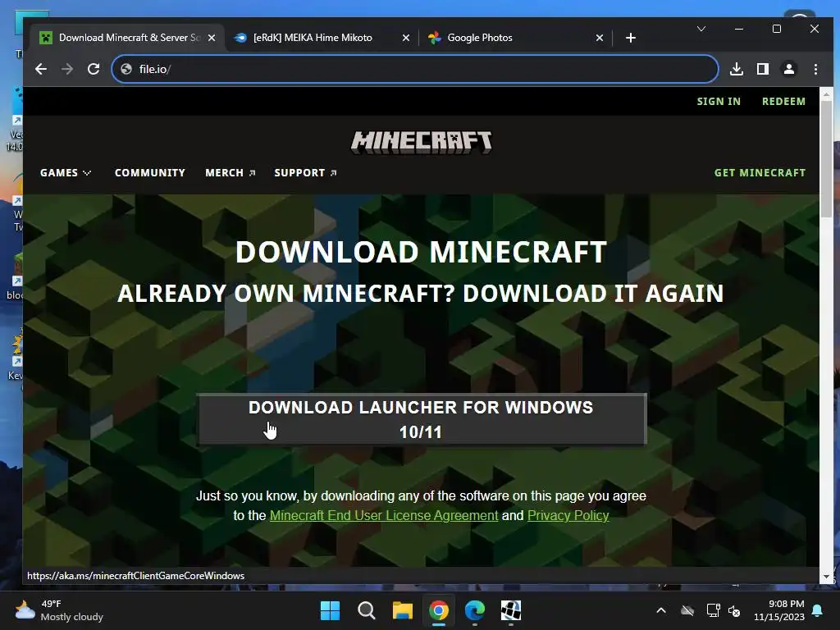Open the tab search chevron in title bar
The height and width of the screenshot is (630, 840).
pyautogui.click(x=701, y=29)
